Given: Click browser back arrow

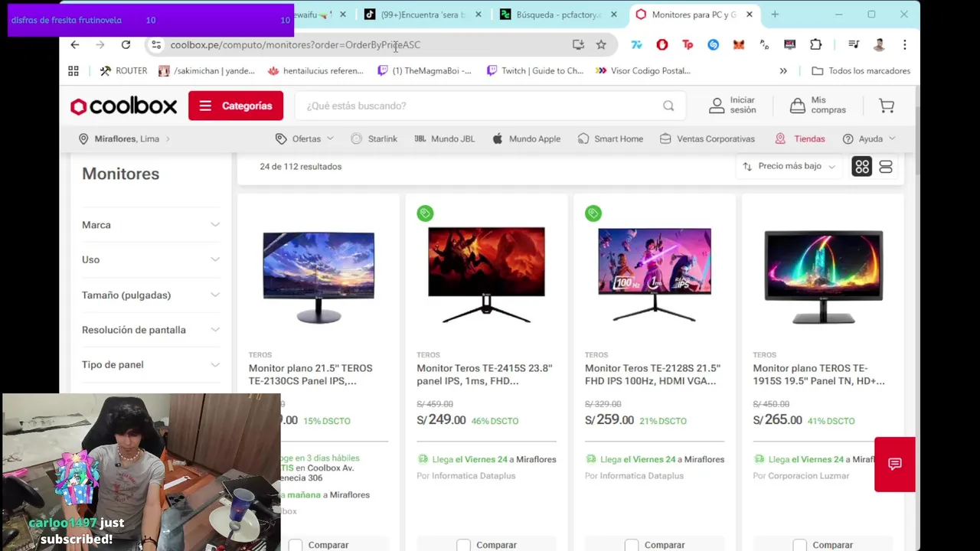Looking at the screenshot, I should point(74,44).
